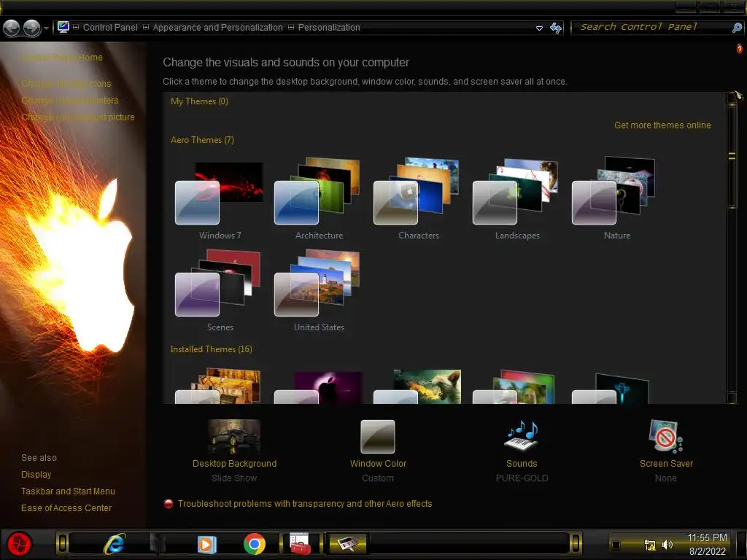Click the 11:55 PM clock
The height and width of the screenshot is (560, 747).
707,537
